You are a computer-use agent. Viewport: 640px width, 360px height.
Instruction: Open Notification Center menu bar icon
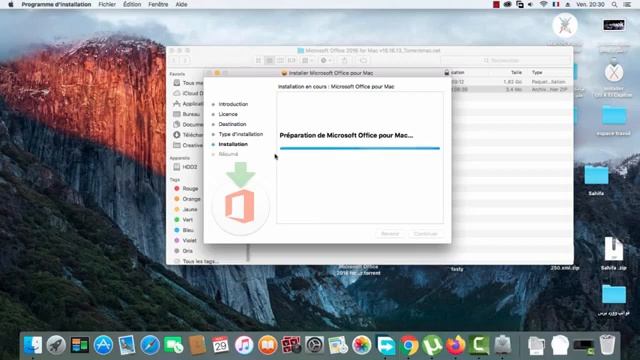pos(627,4)
